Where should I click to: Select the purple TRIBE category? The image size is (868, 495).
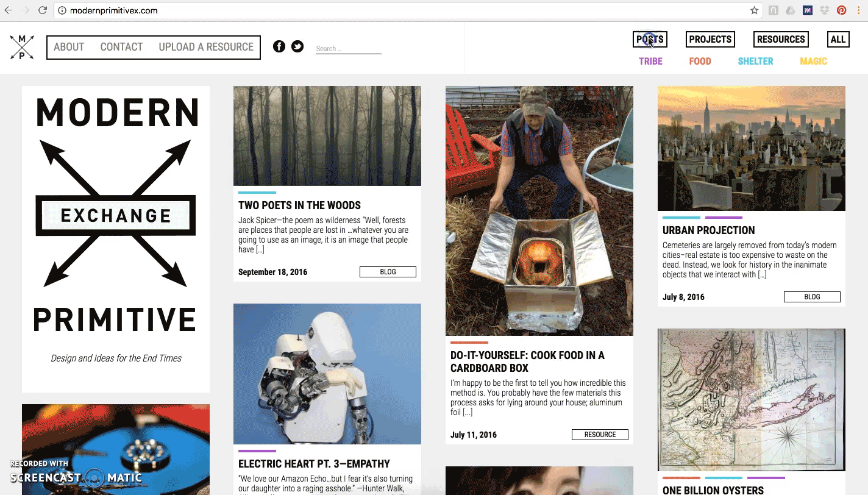pos(650,62)
